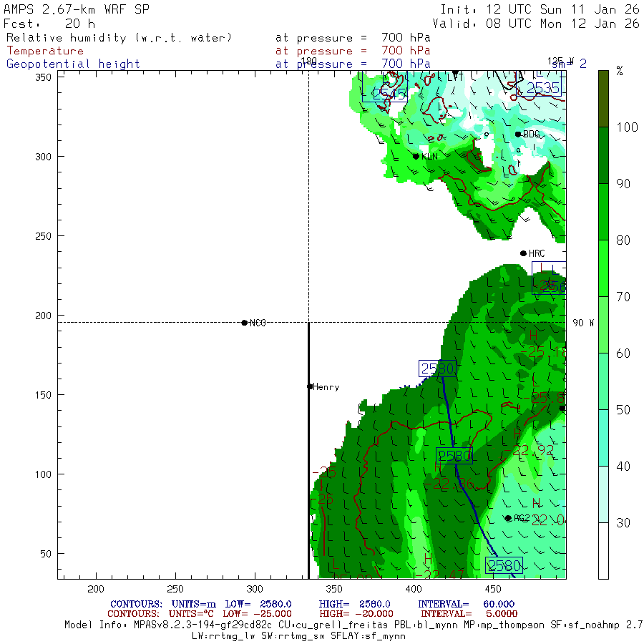The height and width of the screenshot is (644, 644).
Task: Click the 'Model Info: MPASv8.2.3' line
Action: pos(354,625)
